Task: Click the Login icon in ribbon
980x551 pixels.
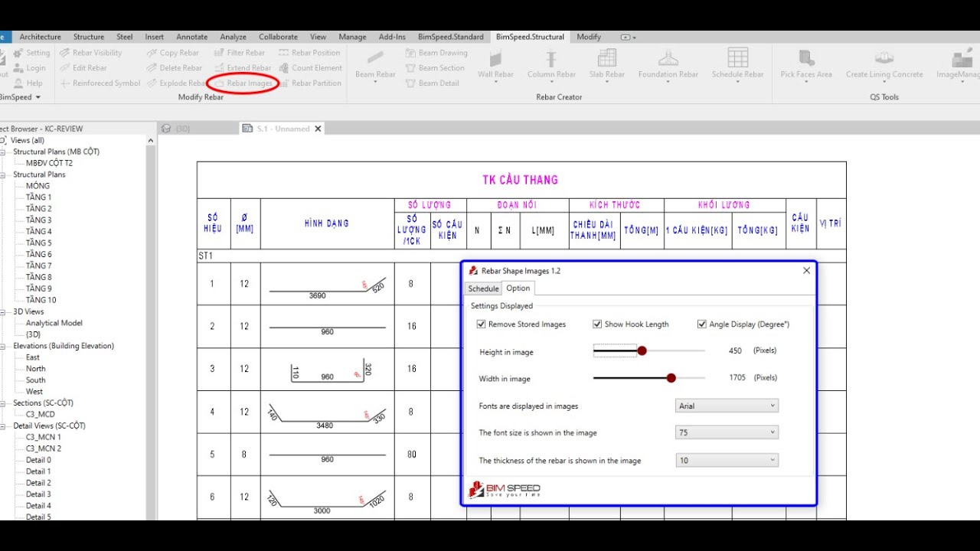Action: [x=18, y=68]
